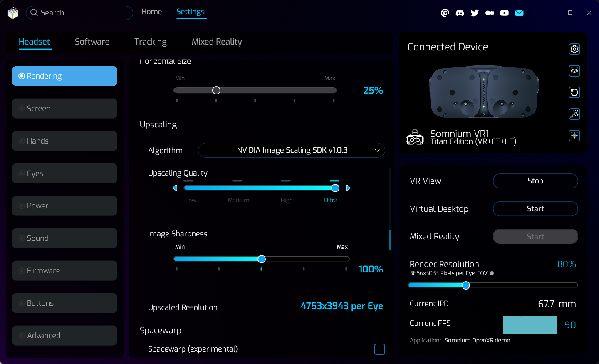Image resolution: width=599 pixels, height=364 pixels.
Task: Click the blue email envelope icon
Action: 519,13
